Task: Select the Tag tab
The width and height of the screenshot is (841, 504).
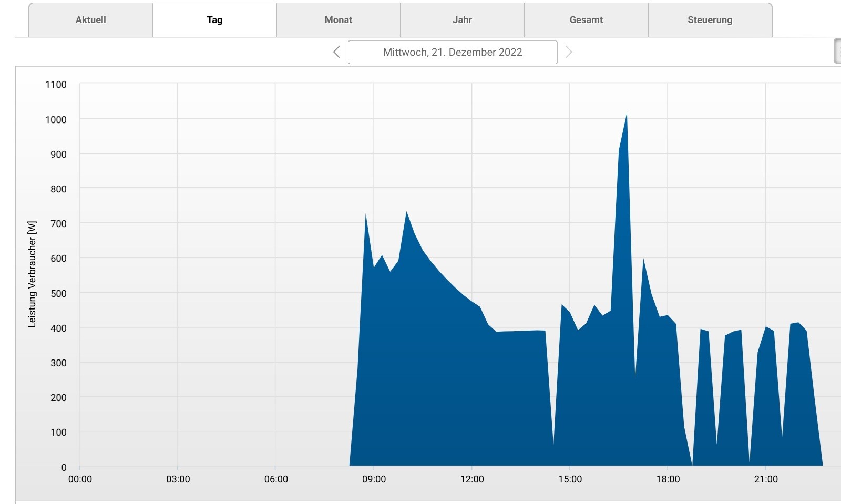Action: 214,20
